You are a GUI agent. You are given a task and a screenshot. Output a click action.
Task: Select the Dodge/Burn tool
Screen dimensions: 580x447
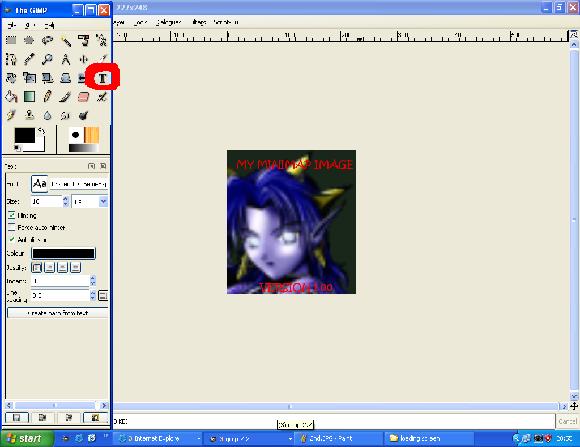tap(84, 115)
